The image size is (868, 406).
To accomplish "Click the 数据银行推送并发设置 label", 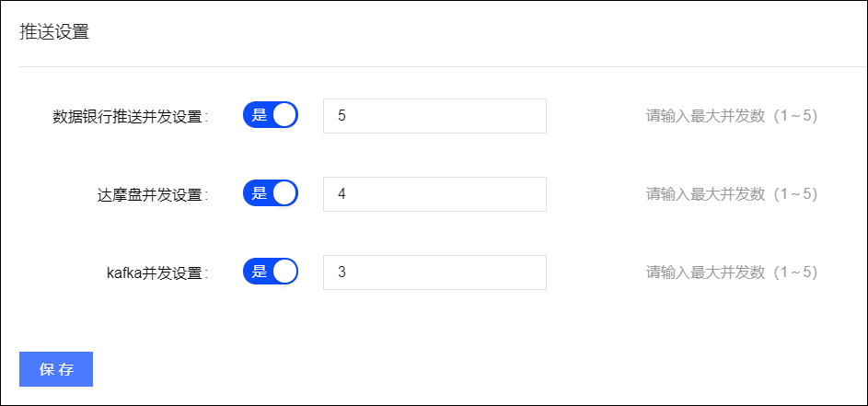I will pyautogui.click(x=131, y=117).
